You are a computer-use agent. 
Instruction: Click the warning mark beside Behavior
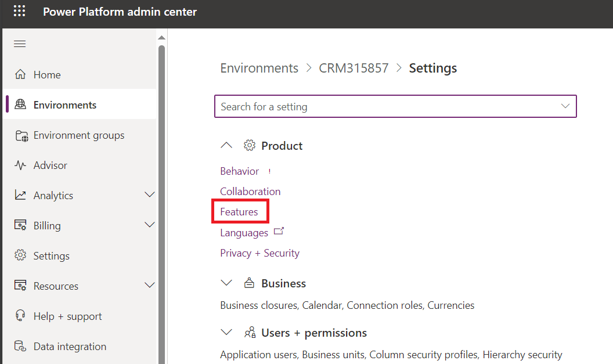point(269,171)
